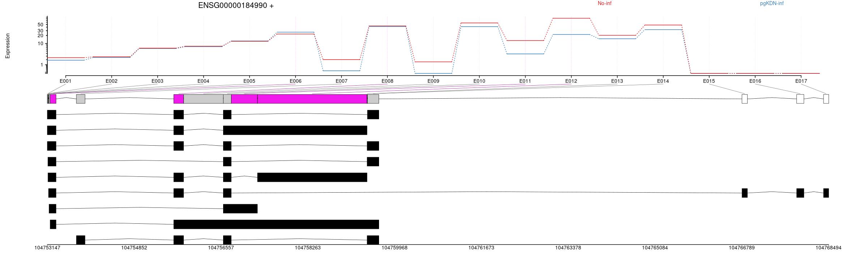Screen dimensions: 868x253
Task: Click exon label E015
Action: pyautogui.click(x=709, y=81)
